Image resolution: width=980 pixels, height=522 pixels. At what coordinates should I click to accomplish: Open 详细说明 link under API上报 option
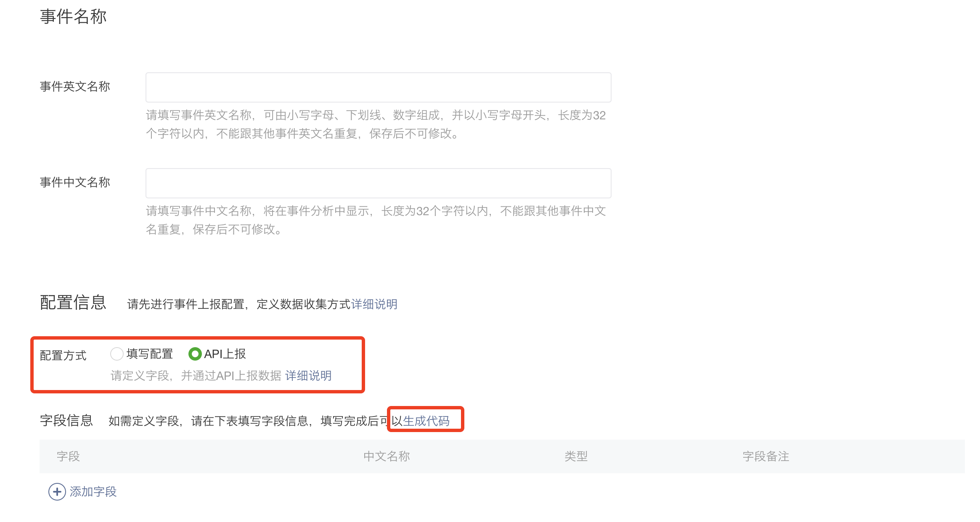pos(308,376)
